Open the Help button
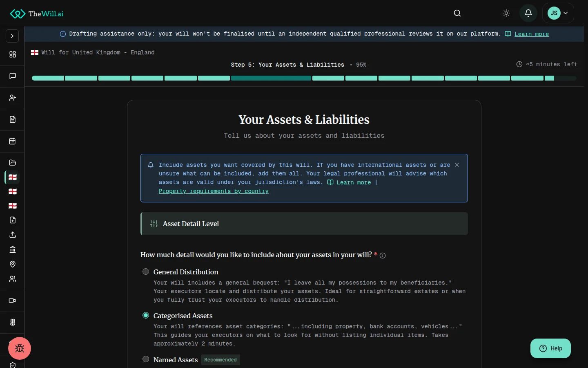The image size is (588, 368). click(550, 348)
